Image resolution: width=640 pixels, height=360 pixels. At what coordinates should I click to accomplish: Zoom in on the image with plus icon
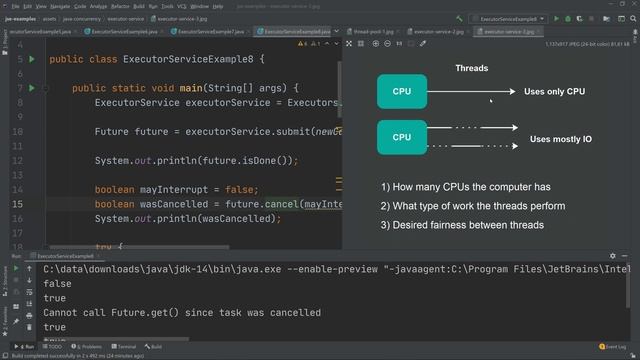point(376,43)
